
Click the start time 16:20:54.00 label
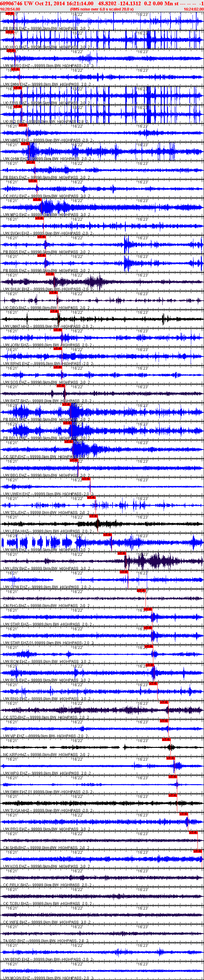pyautogui.click(x=10, y=9)
